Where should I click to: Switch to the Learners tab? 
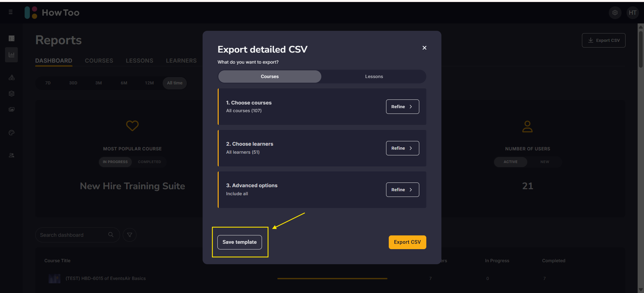point(181,61)
